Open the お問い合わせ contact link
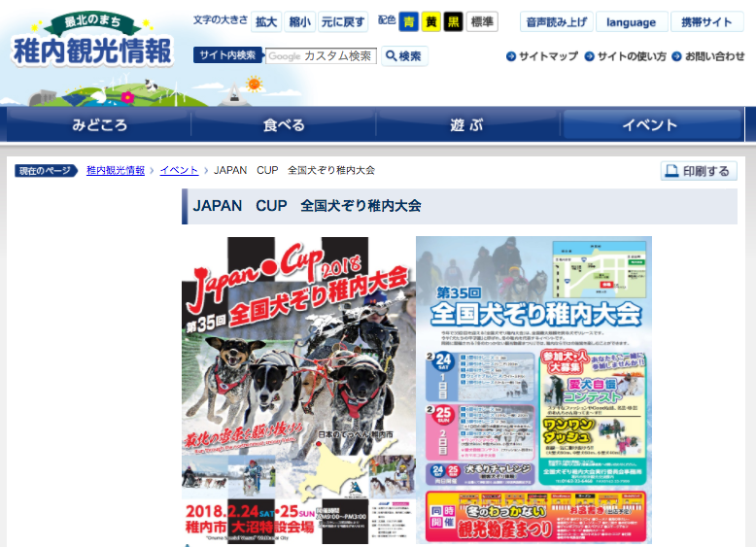The width and height of the screenshot is (756, 547). 708,56
